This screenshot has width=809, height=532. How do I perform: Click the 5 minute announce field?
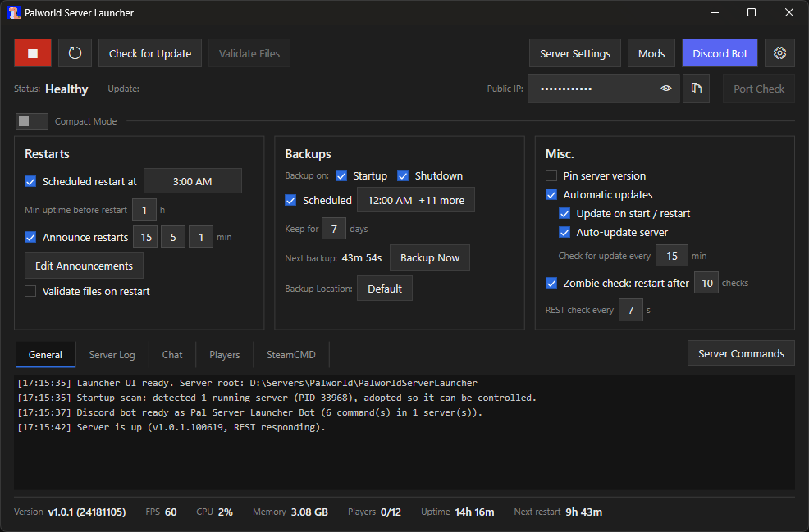(x=173, y=237)
